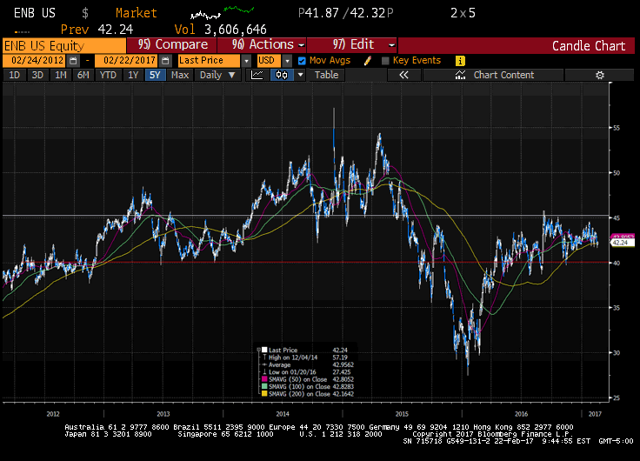The height and width of the screenshot is (461, 640).
Task: Click the P41.87 /42.32P bid-ask quote
Action: 345,13
